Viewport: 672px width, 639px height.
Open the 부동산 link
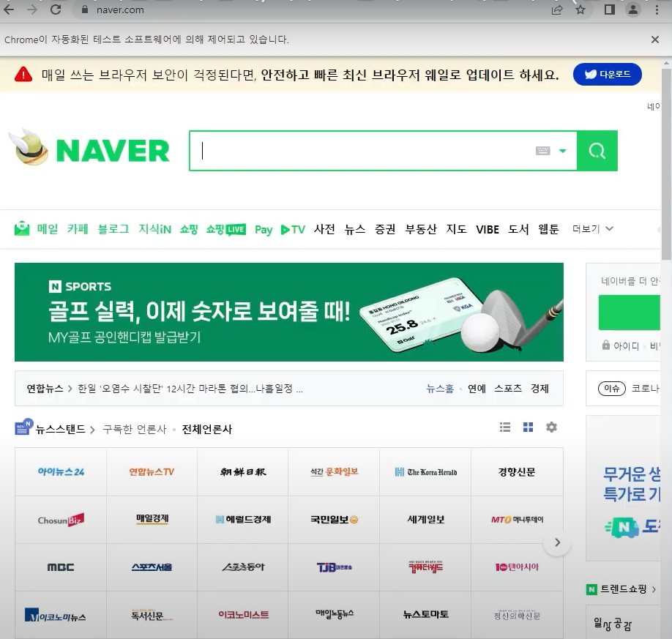click(x=421, y=229)
